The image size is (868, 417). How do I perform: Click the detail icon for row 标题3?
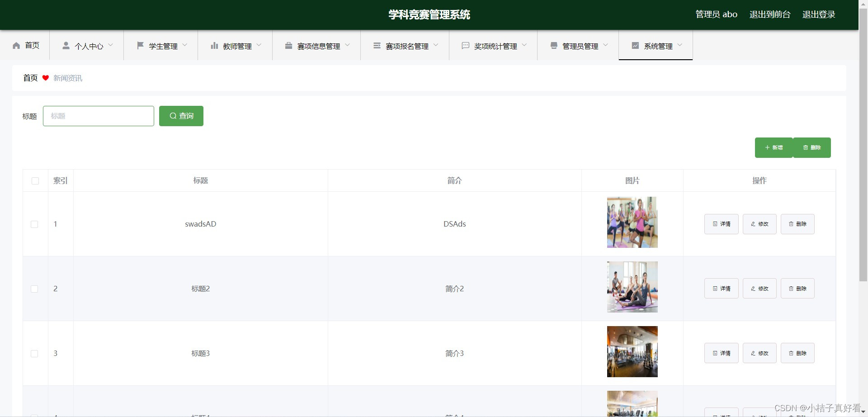[x=715, y=353]
